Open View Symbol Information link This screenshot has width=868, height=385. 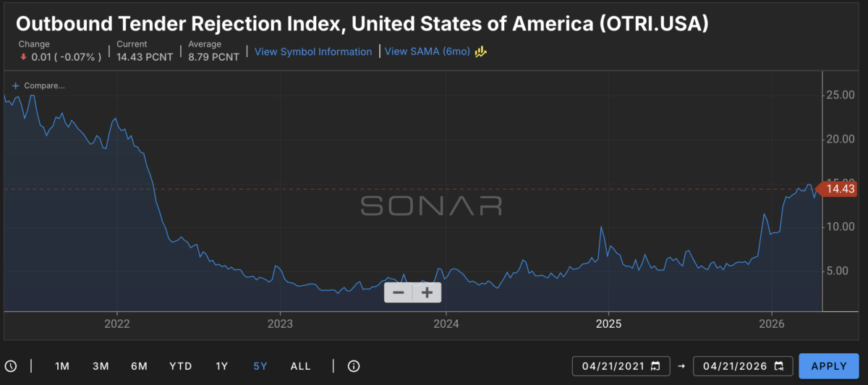click(x=313, y=51)
